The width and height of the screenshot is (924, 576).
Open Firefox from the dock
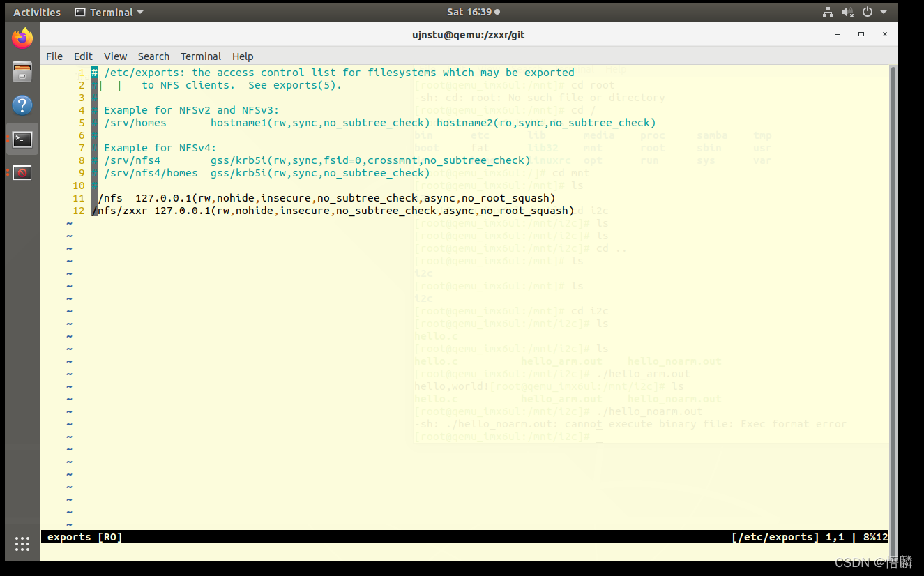click(x=22, y=38)
